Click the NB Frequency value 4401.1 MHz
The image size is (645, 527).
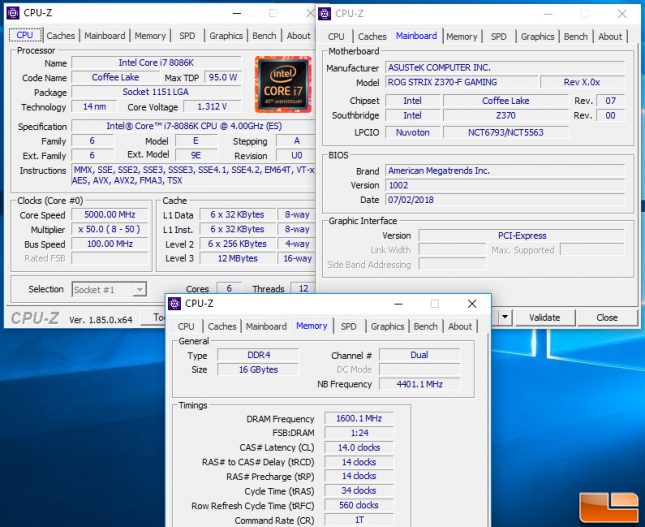click(419, 384)
